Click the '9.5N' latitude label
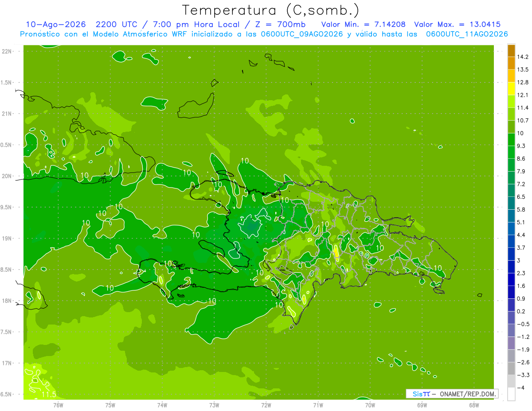The image size is (532, 411). (6, 207)
